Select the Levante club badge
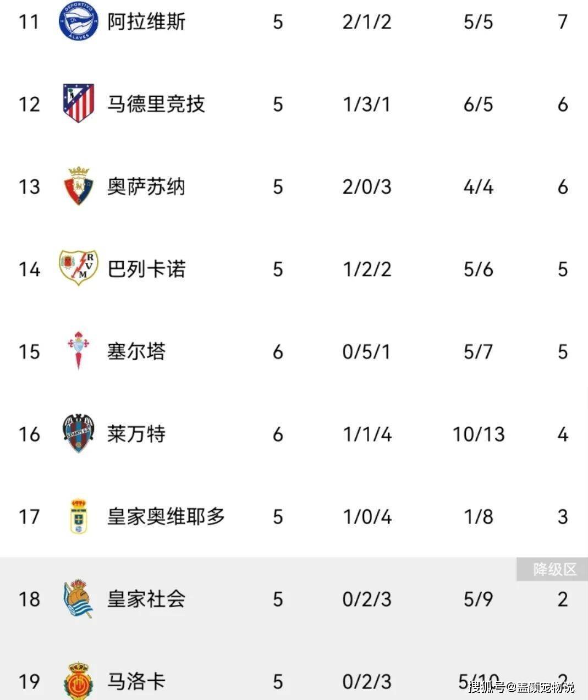 pos(79,433)
